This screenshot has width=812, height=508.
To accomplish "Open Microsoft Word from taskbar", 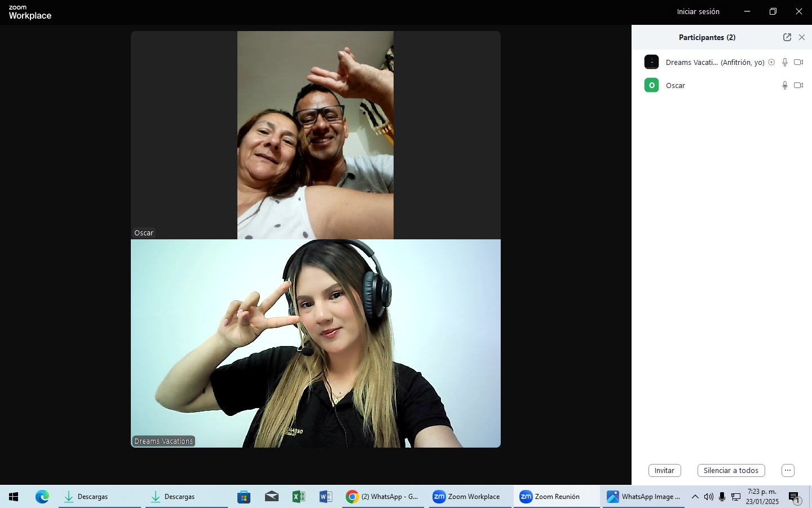I will [325, 497].
